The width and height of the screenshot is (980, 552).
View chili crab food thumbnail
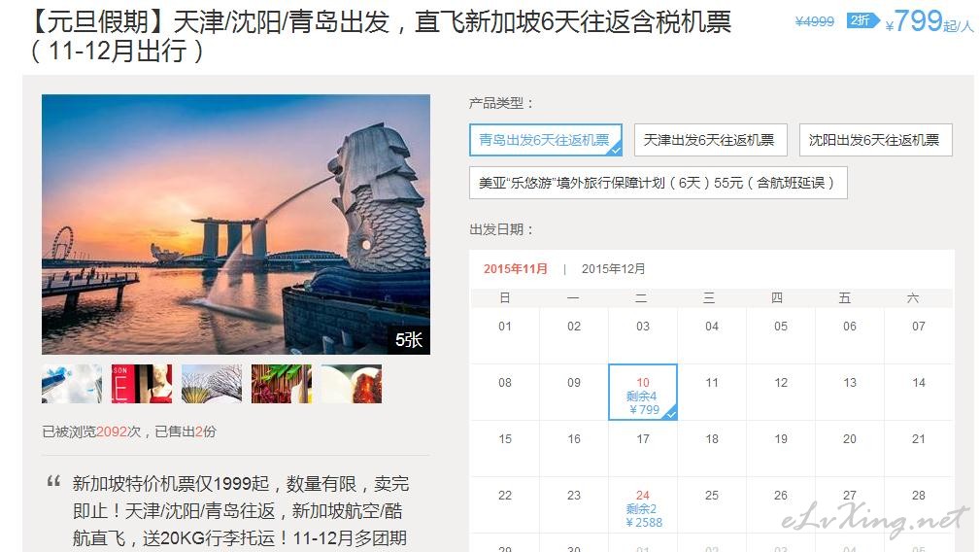(352, 384)
